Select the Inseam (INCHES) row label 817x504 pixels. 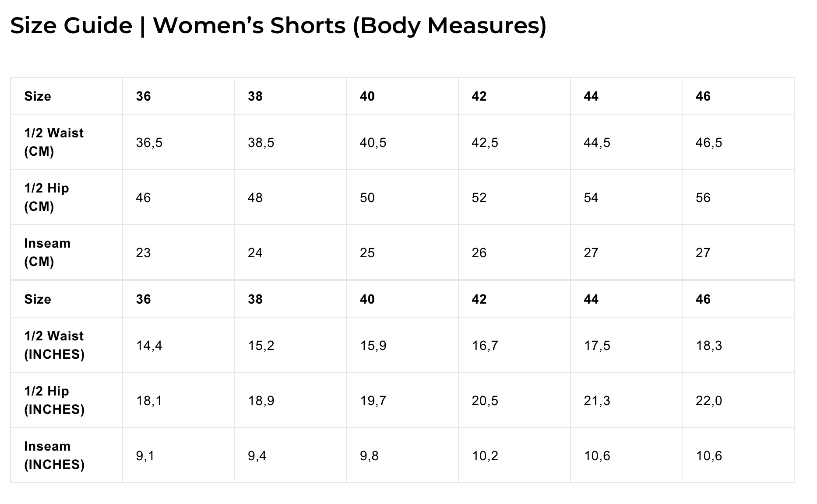(x=54, y=455)
